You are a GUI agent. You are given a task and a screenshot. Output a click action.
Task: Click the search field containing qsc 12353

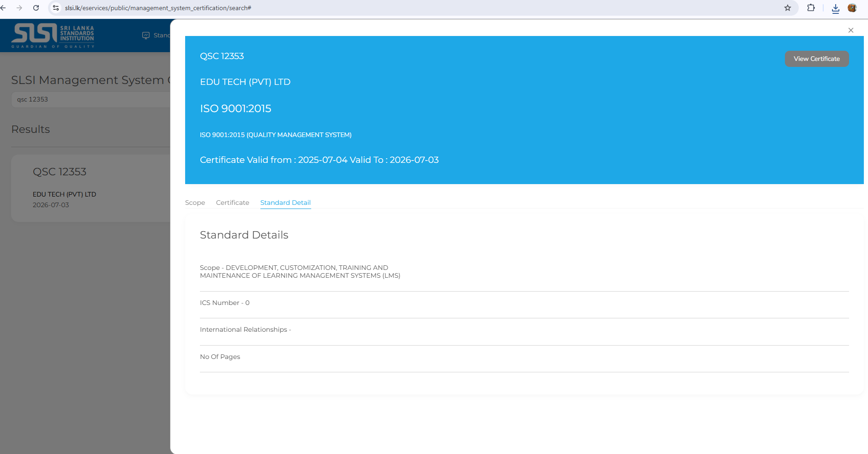click(92, 100)
